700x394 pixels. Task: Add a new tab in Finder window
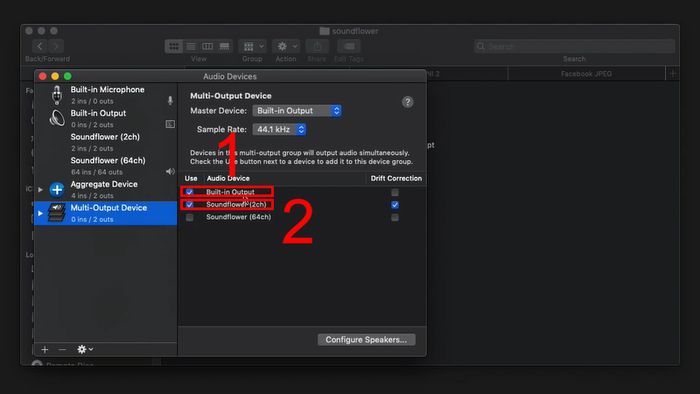[673, 74]
